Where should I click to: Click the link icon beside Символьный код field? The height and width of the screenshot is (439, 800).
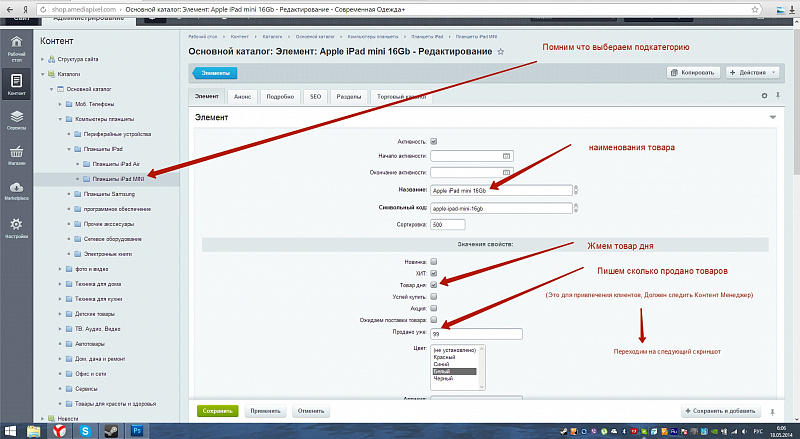click(x=576, y=208)
